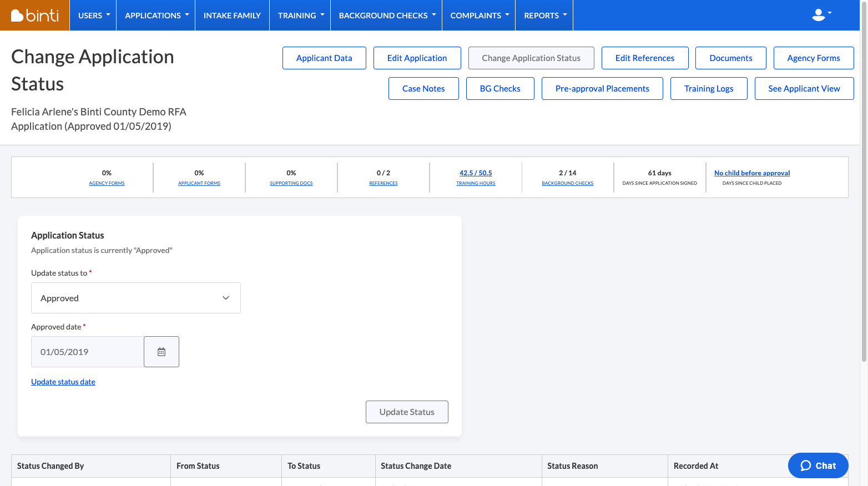
Task: Open the Applicant Data tab
Action: coord(324,58)
